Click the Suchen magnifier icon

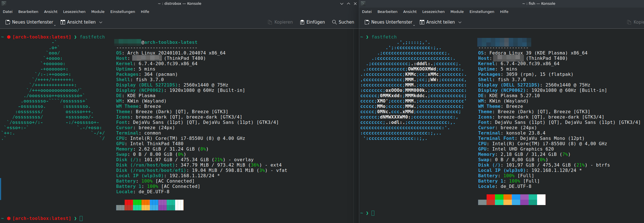[334, 22]
